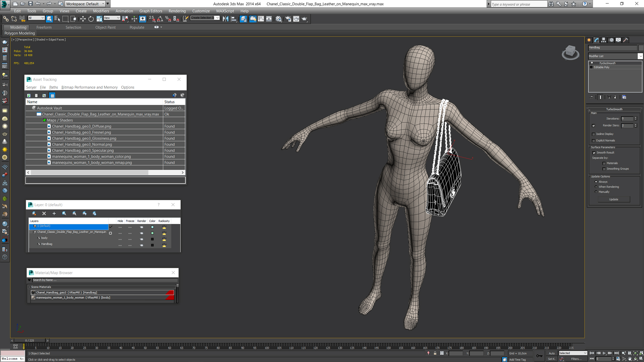644x362 pixels.
Task: Open the Hierarchy command panel tab
Action: (604, 40)
